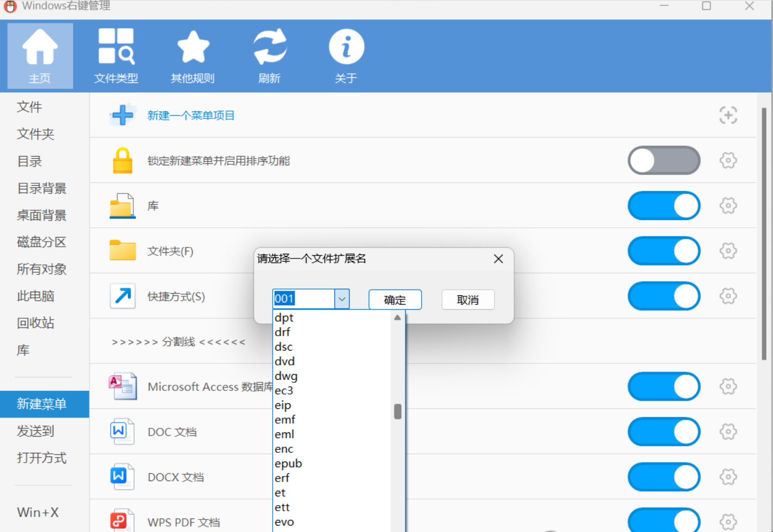Screen dimensions: 773x532
Task: Click the DOC 文档 file icon
Action: [122, 431]
